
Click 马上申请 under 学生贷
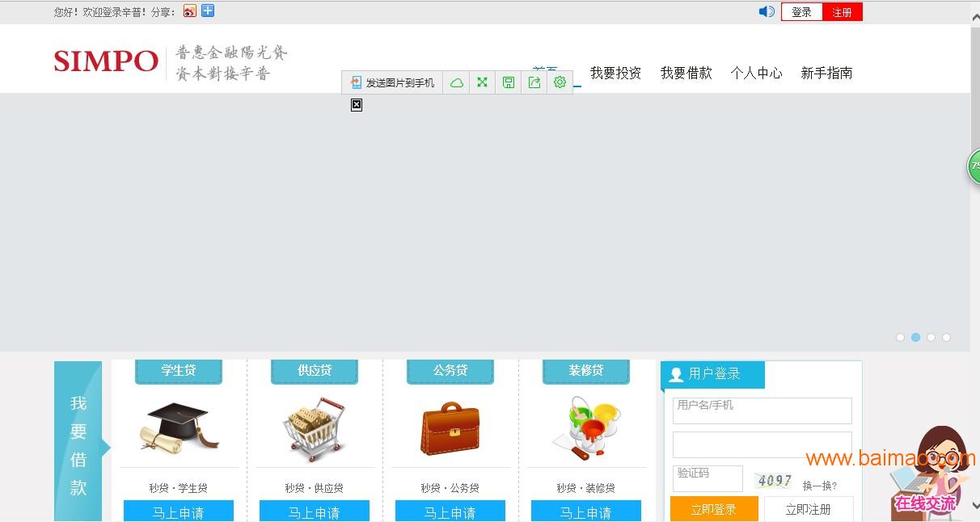[x=179, y=511]
